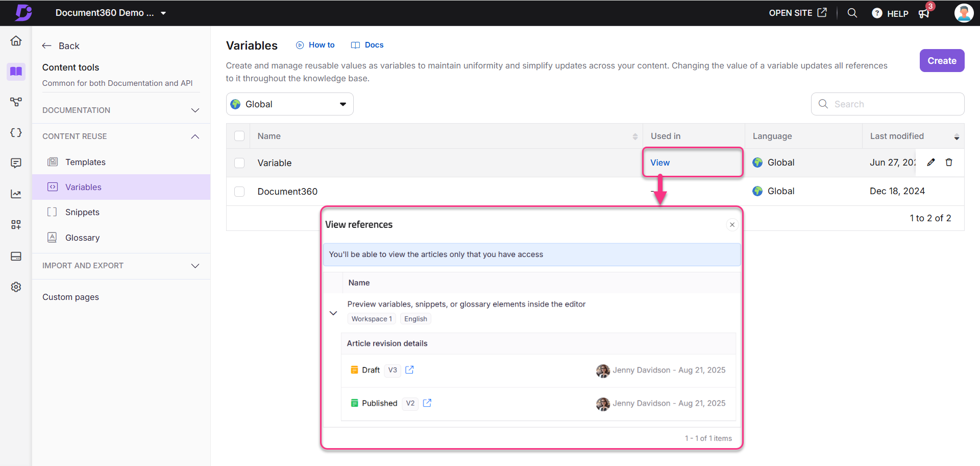Click the Variable name cell
This screenshot has height=466, width=980.
click(275, 163)
